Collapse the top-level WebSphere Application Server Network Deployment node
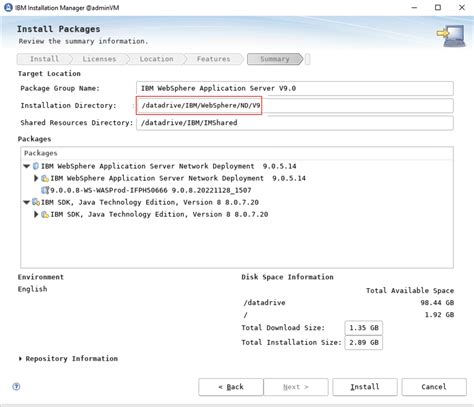Image resolution: width=474 pixels, height=407 pixels. coord(27,166)
